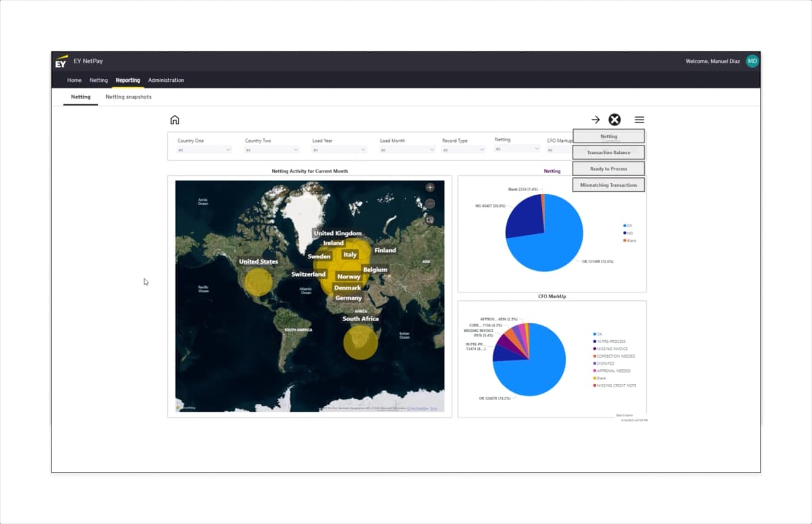Click 'NO 43467 (26.0%)' data label

tap(491, 206)
